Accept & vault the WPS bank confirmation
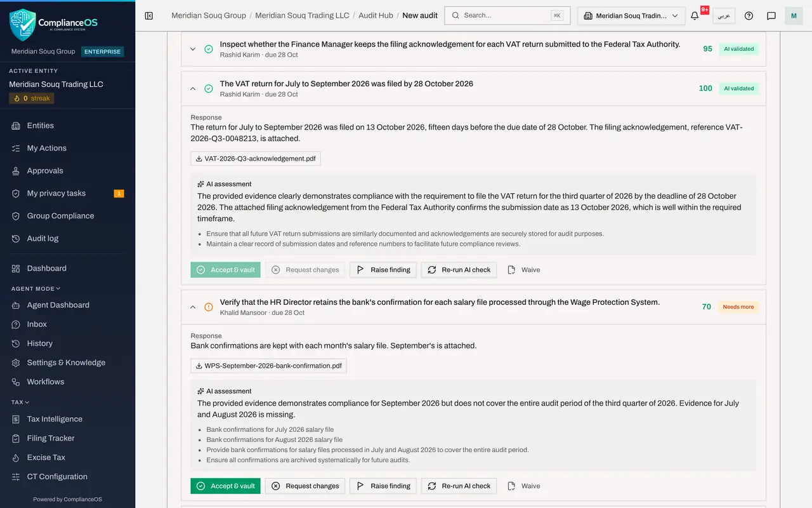 click(225, 486)
